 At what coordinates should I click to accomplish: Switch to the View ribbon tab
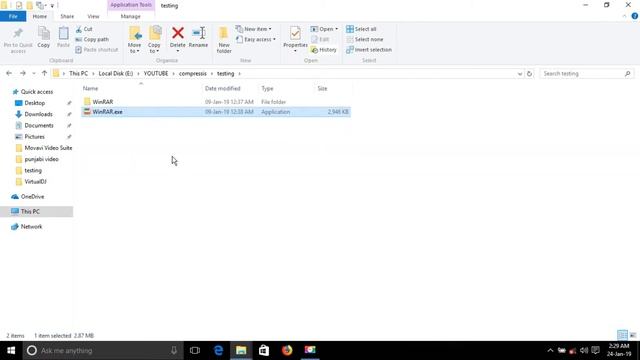pyautogui.click(x=93, y=16)
